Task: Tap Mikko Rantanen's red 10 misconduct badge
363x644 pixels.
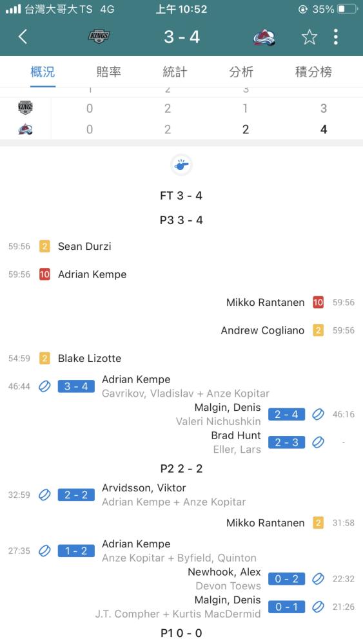Action: [x=319, y=302]
